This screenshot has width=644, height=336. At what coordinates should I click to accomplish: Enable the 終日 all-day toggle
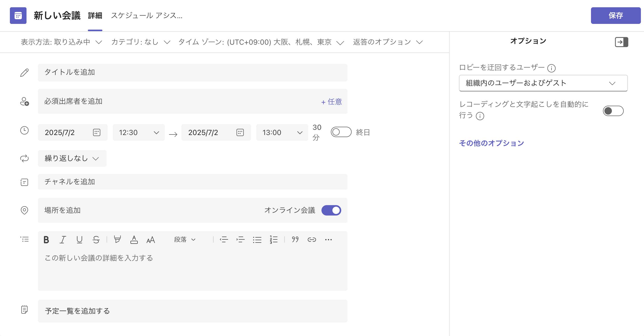point(341,132)
